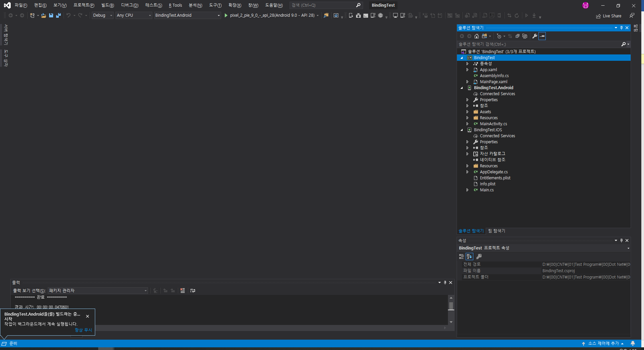644x350 pixels.
Task: Open the BindingTest.Android startup project dropdown
Action: 187,15
